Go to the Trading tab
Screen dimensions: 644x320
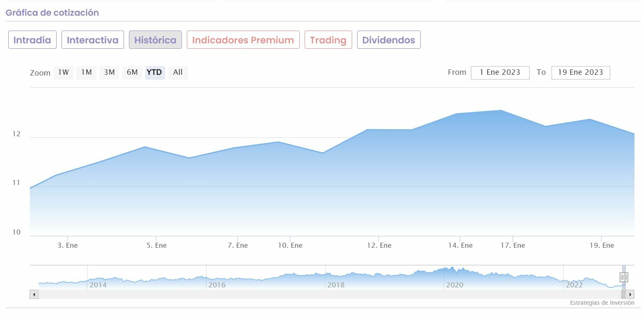[328, 40]
